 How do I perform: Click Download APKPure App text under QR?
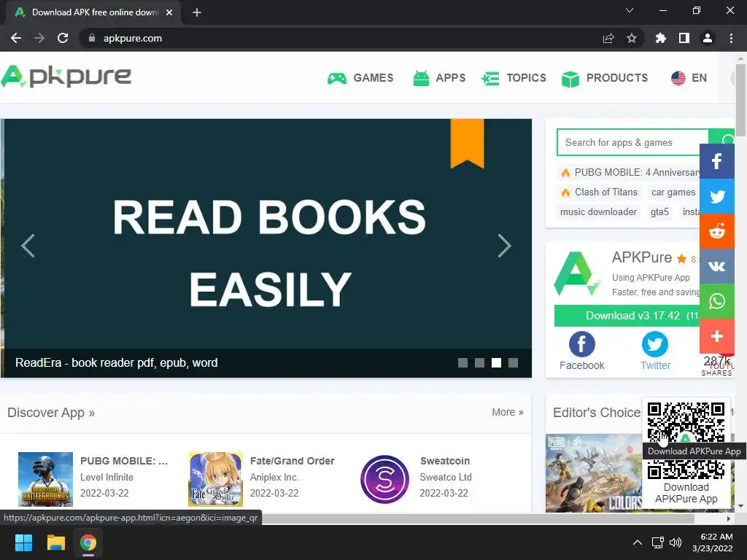686,494
